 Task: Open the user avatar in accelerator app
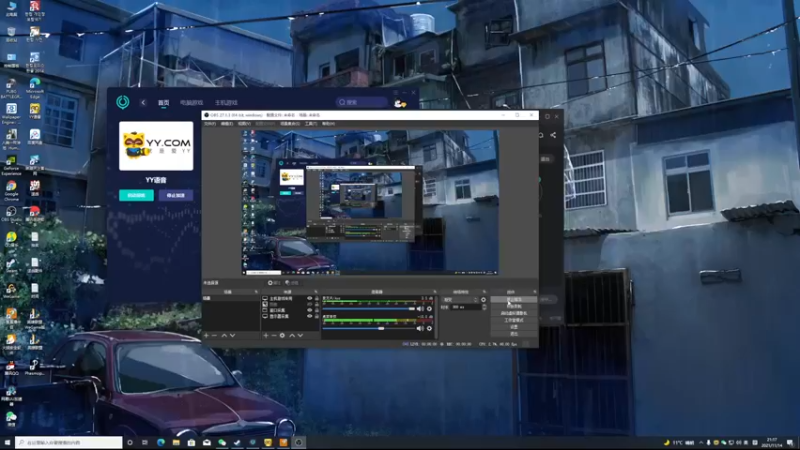point(400,103)
